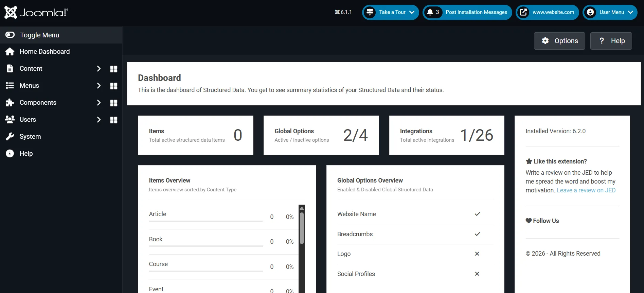Click the Components puzzle icon in sidebar
This screenshot has width=644, height=293.
(x=10, y=102)
